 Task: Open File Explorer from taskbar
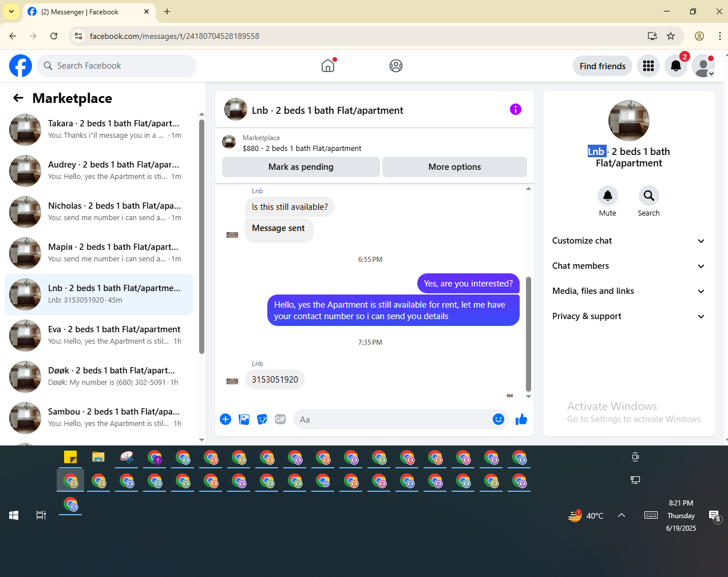click(98, 457)
